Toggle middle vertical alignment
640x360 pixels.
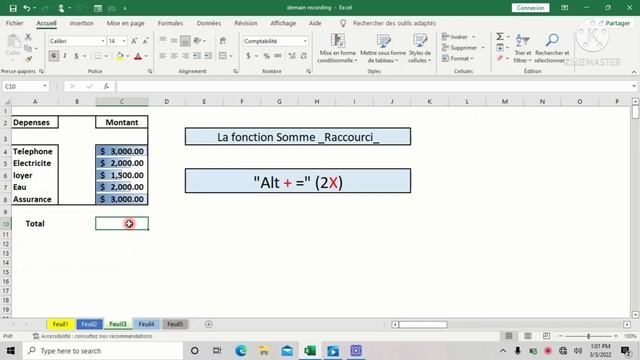point(174,41)
